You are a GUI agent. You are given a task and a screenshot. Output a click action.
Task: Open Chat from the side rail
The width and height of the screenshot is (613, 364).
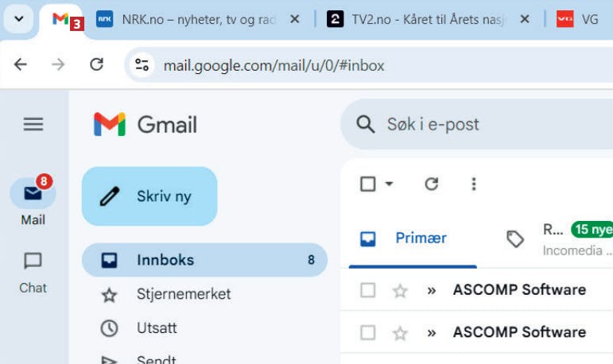pos(33,262)
